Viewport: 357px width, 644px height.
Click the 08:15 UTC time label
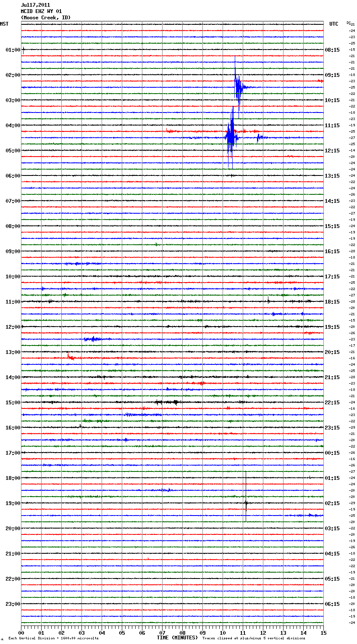pyautogui.click(x=332, y=50)
